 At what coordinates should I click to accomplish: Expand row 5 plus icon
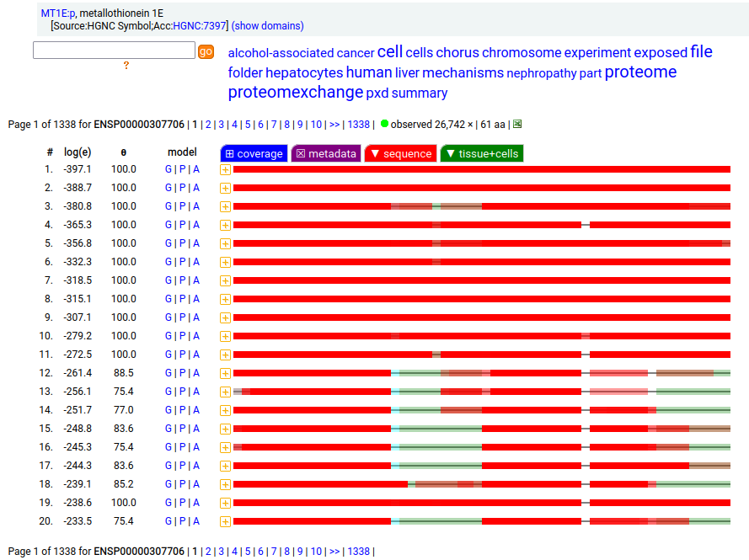click(x=226, y=243)
